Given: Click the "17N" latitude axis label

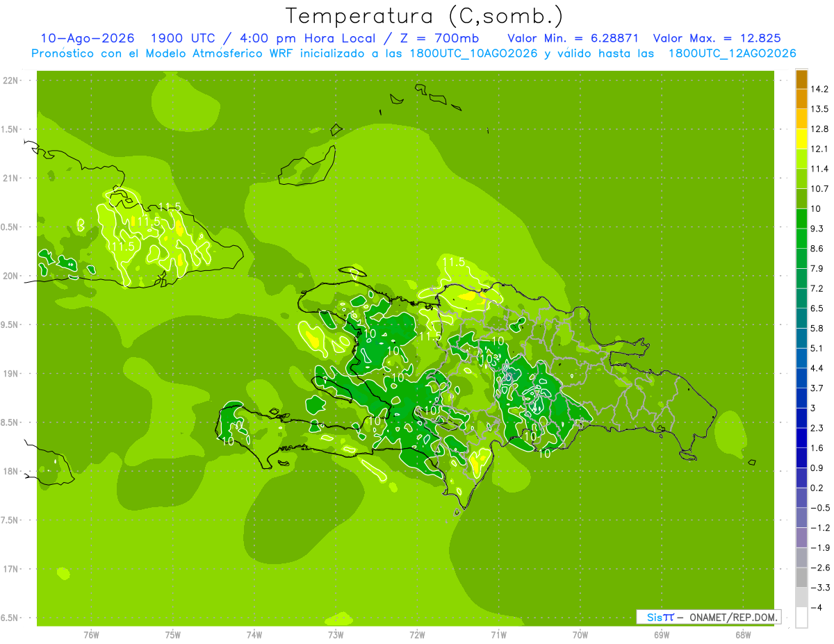Looking at the screenshot, I should pyautogui.click(x=12, y=569).
